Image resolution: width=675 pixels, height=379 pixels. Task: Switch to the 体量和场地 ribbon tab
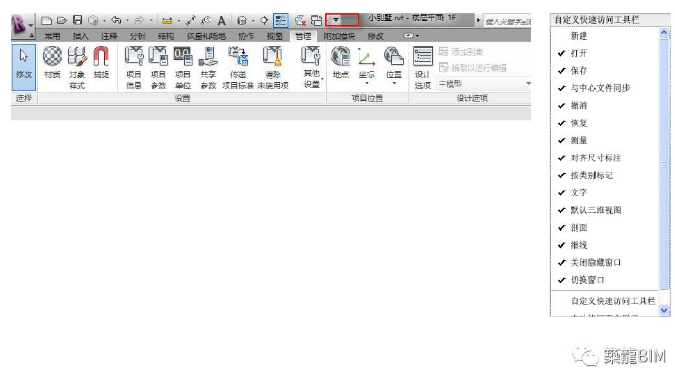click(x=206, y=36)
